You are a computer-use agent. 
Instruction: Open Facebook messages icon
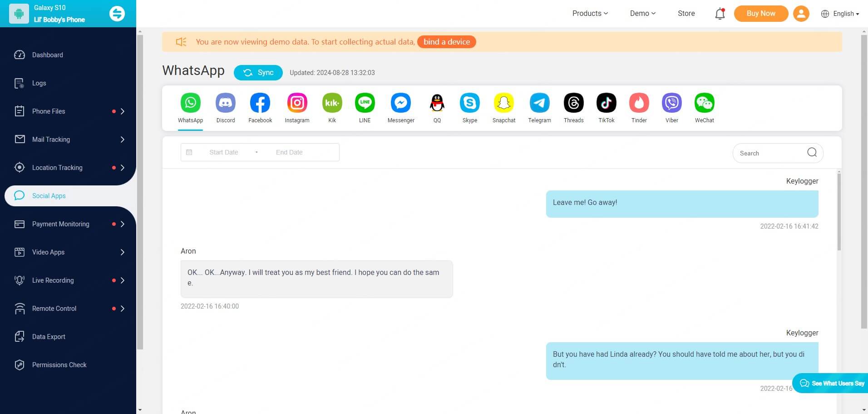pyautogui.click(x=260, y=103)
